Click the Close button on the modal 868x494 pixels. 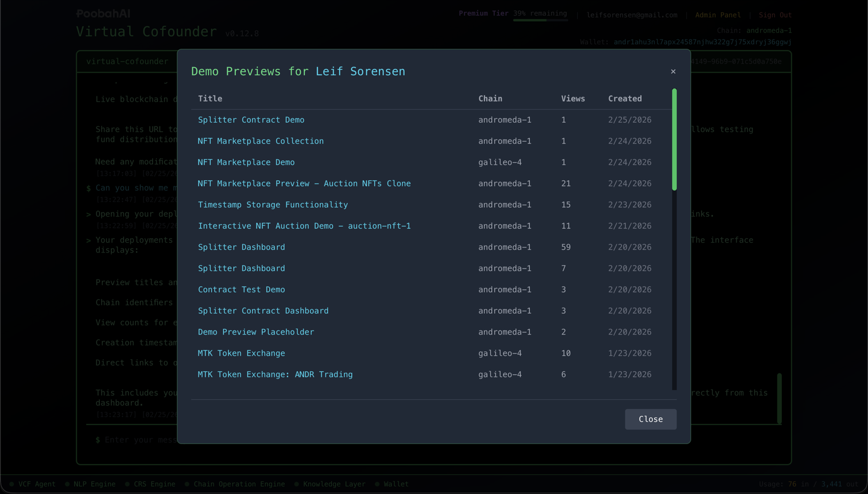[x=650, y=419]
